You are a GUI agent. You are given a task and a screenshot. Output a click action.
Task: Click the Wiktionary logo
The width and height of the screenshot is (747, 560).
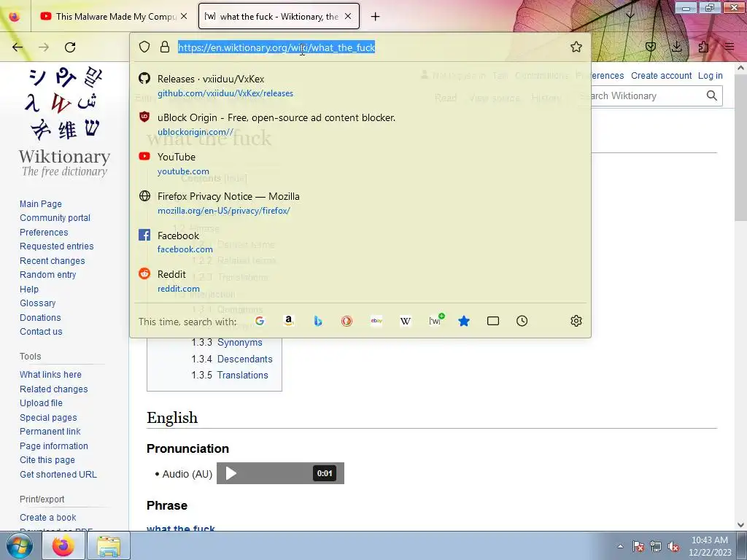64,122
